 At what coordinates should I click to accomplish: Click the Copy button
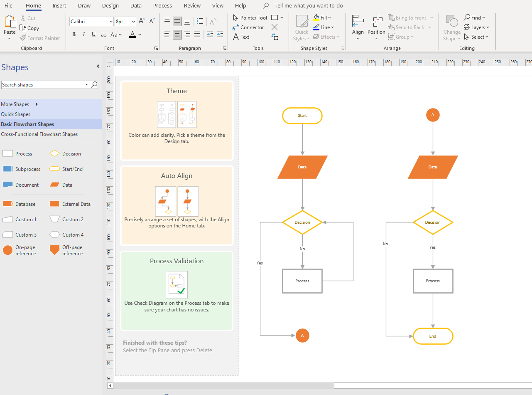pyautogui.click(x=29, y=28)
